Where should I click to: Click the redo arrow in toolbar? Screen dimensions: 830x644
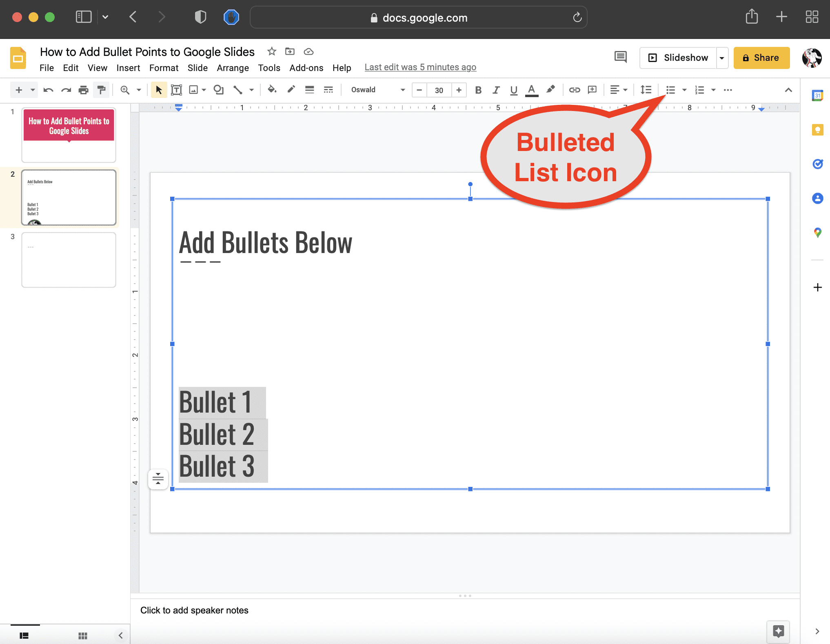coord(66,90)
